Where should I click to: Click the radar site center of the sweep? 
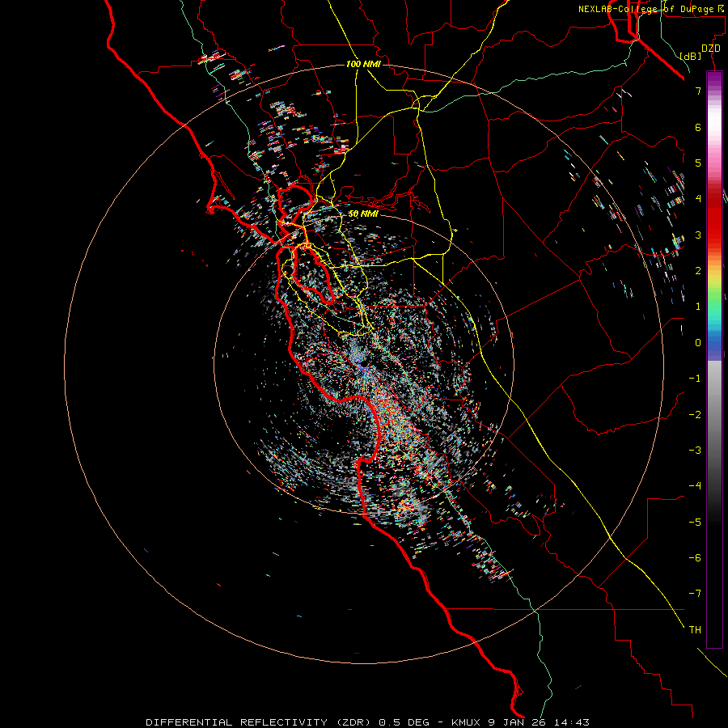[x=363, y=366]
